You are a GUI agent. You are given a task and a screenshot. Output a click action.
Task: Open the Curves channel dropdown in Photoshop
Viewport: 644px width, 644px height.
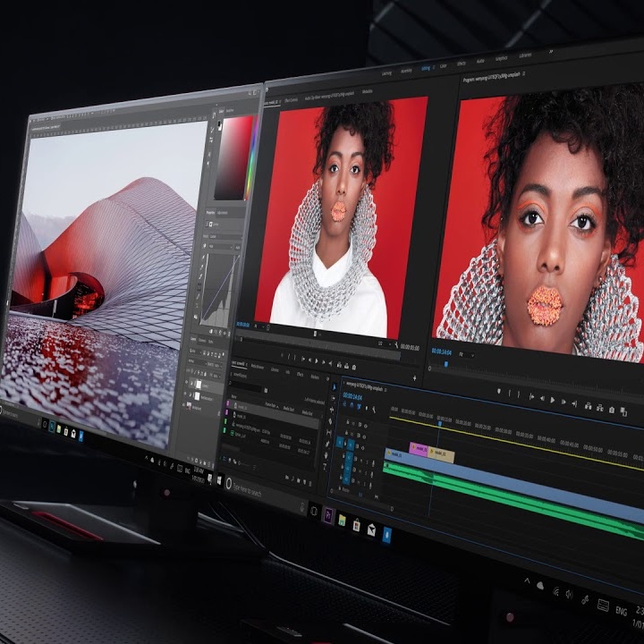tap(219, 247)
